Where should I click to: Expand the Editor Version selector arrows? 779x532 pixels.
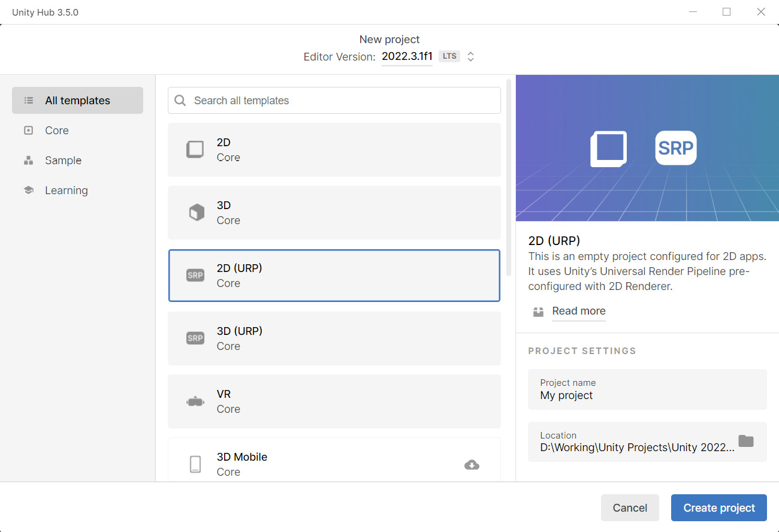coord(471,56)
